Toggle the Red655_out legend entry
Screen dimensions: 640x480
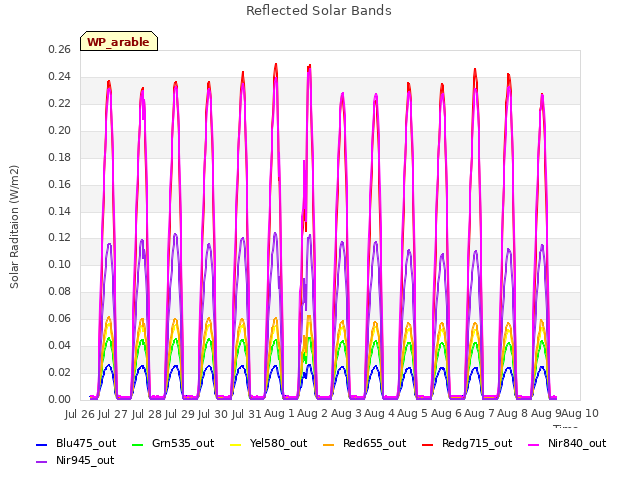[364, 443]
